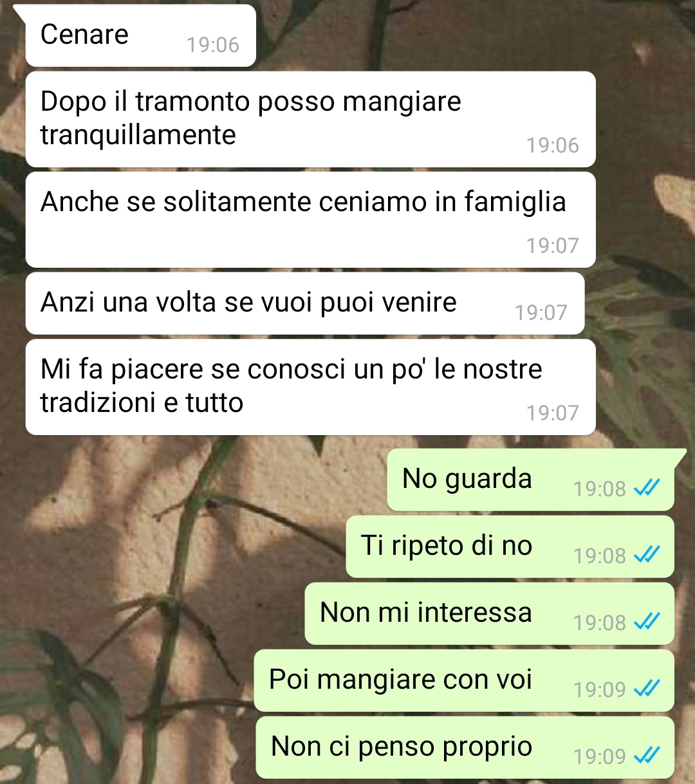Tap the 19:07 timestamp on the "tradizioni e tutto" message
This screenshot has height=784, width=695.
tap(553, 413)
